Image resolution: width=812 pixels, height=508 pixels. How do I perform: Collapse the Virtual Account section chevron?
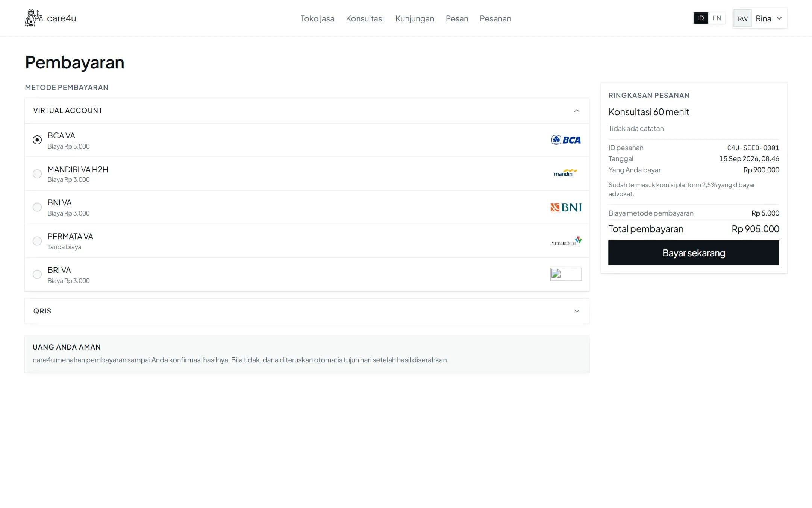577,111
